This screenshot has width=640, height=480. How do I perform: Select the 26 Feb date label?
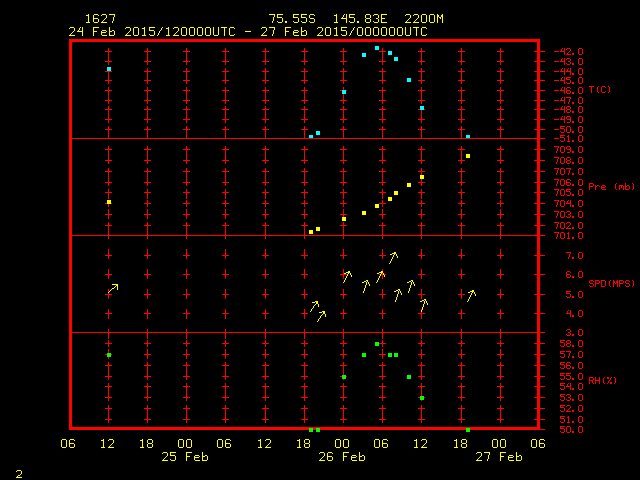click(x=342, y=457)
